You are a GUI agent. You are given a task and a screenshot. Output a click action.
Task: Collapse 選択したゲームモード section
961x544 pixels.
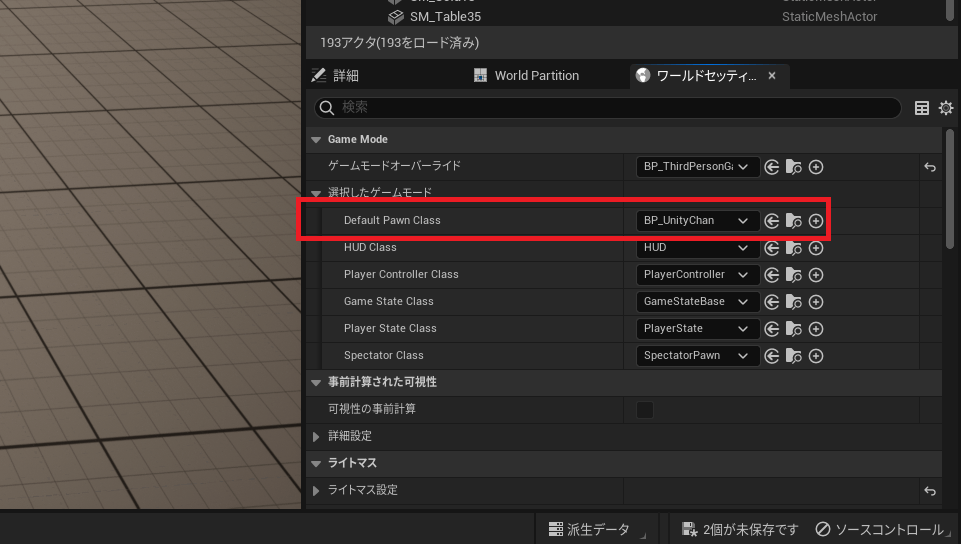316,193
